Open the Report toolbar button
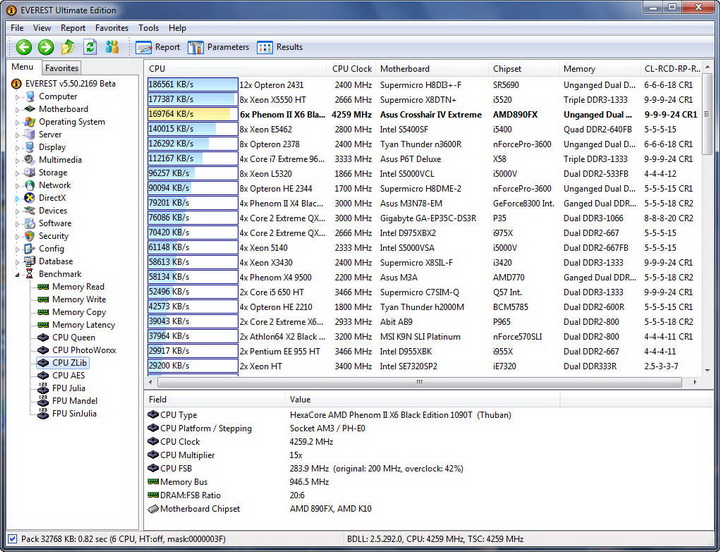720x552 pixels. point(158,47)
